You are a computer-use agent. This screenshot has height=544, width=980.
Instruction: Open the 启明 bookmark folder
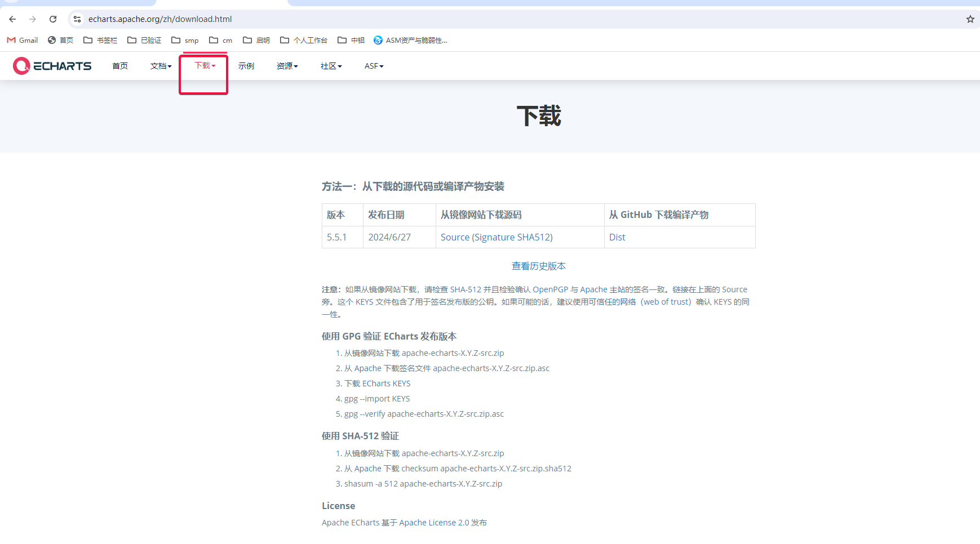coord(256,40)
